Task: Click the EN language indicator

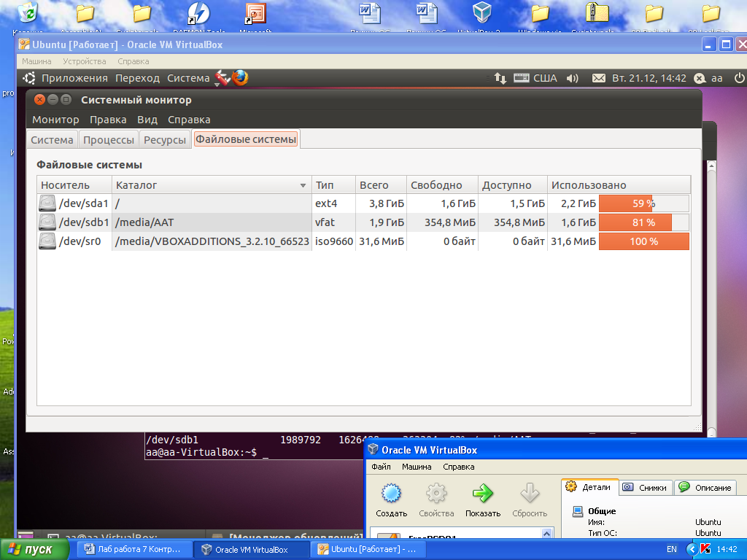Action: 672,549
